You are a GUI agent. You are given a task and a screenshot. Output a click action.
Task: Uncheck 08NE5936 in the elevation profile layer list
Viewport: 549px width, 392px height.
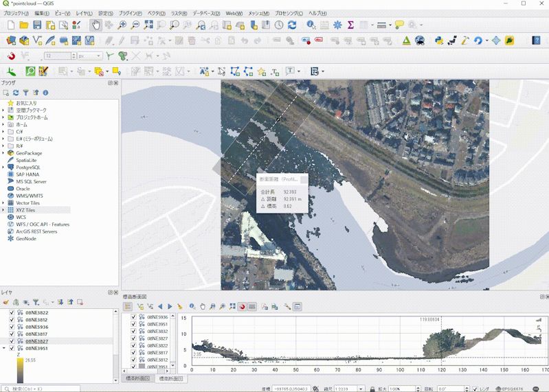coord(133,316)
